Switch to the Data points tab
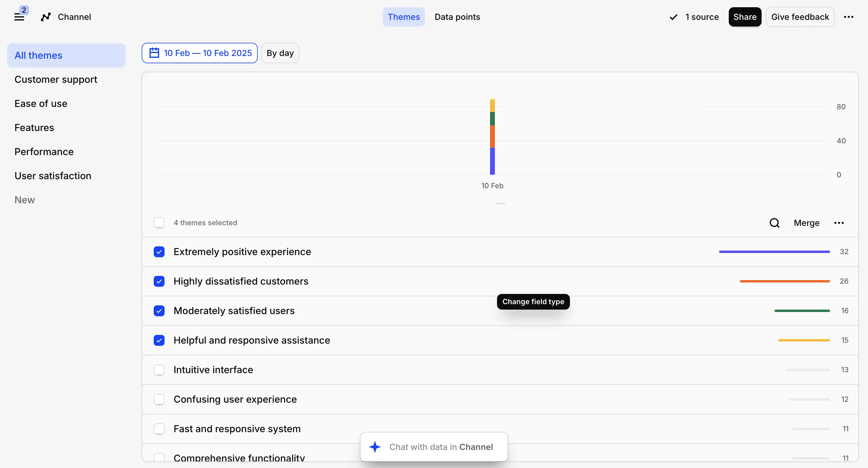The height and width of the screenshot is (468, 868). point(457,17)
